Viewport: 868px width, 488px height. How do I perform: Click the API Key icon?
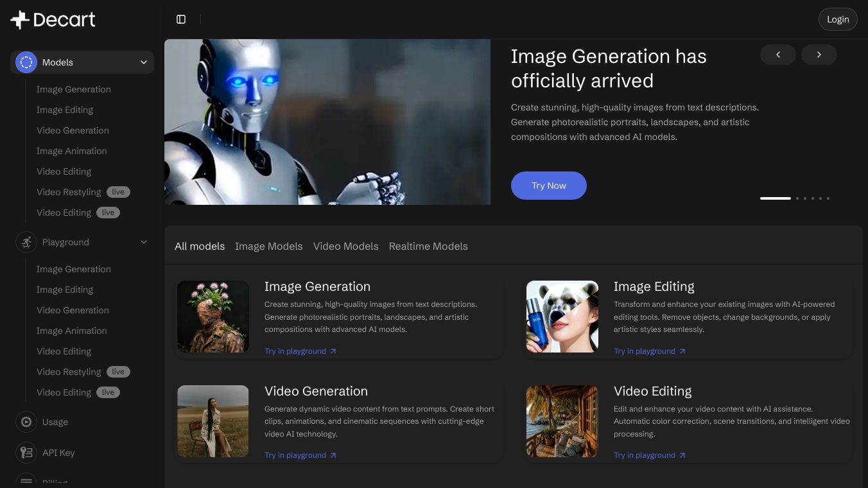[26, 453]
